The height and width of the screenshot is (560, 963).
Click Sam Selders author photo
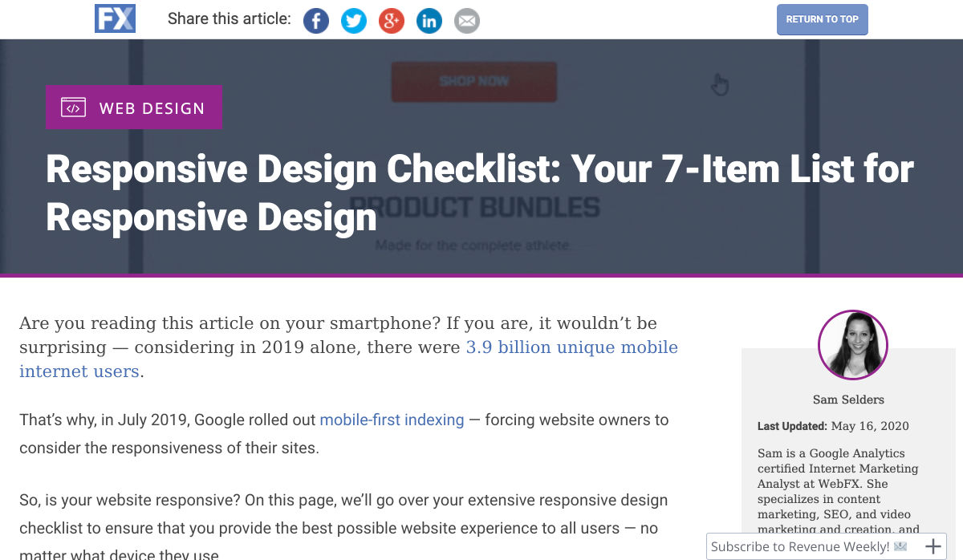(x=852, y=345)
